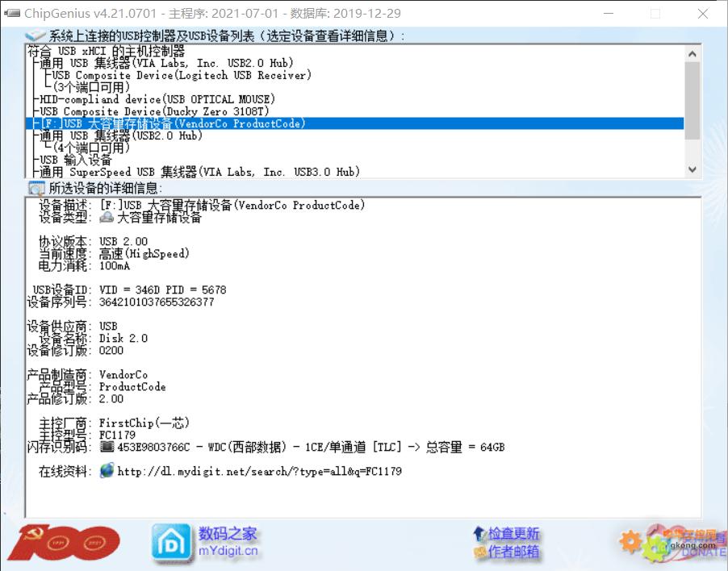Click the 当前速度 高速(HighSpeed) line

click(114, 253)
